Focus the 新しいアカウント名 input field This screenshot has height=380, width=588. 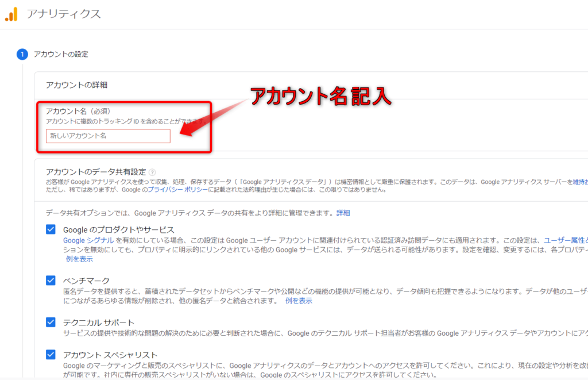click(108, 136)
